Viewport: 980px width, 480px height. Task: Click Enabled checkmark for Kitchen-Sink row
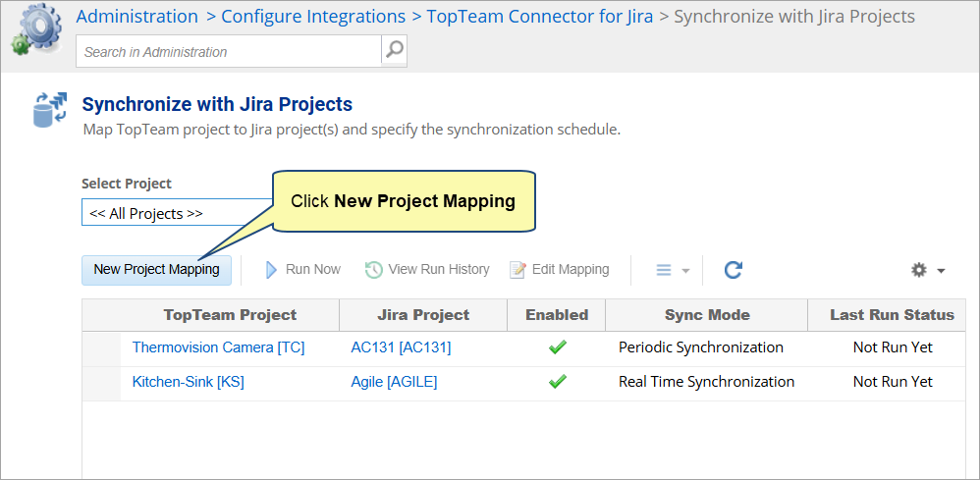(558, 382)
